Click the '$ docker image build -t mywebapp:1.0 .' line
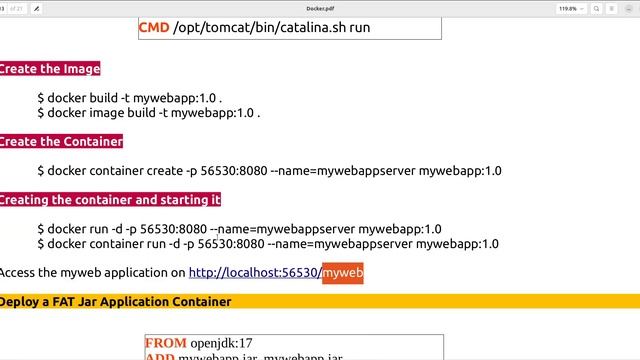640x360 pixels. tap(149, 113)
